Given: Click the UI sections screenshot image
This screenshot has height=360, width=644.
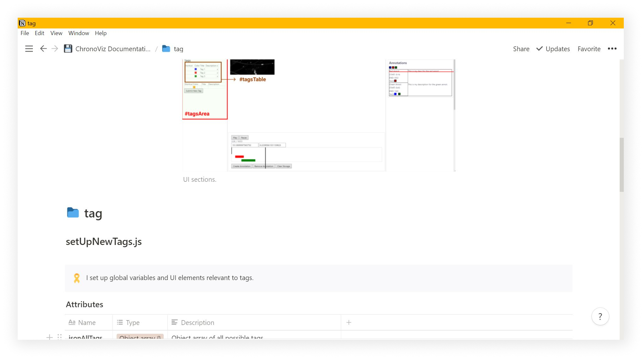Looking at the screenshot, I should tap(319, 115).
